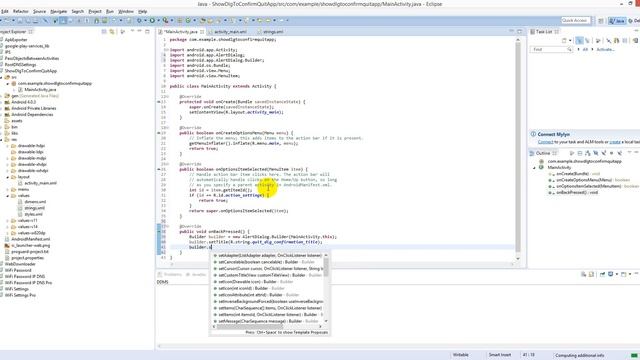
Task: Close the MainActivity.java editor tab
Action: [x=202, y=31]
